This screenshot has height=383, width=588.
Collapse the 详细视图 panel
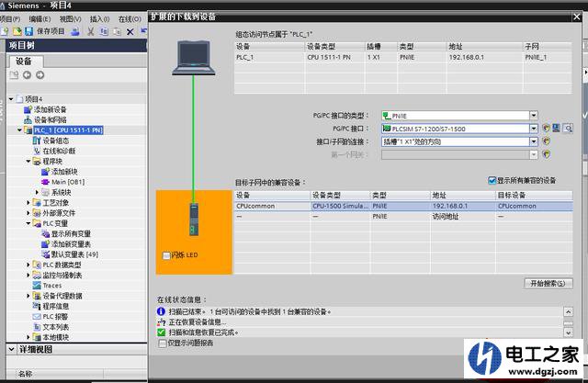12,349
